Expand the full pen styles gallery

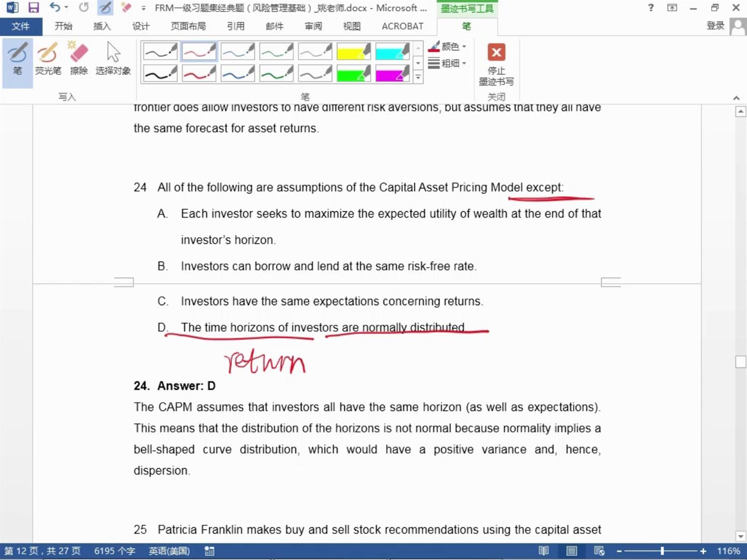pos(418,78)
